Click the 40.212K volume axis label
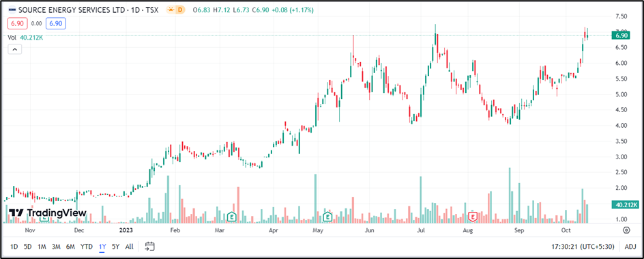Viewport: 644px width, 259px height. (626, 204)
